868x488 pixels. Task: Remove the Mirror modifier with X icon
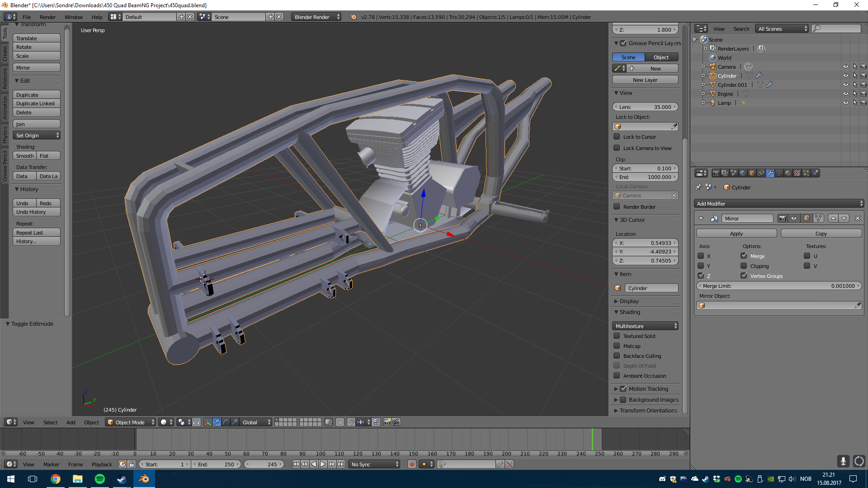click(x=857, y=218)
